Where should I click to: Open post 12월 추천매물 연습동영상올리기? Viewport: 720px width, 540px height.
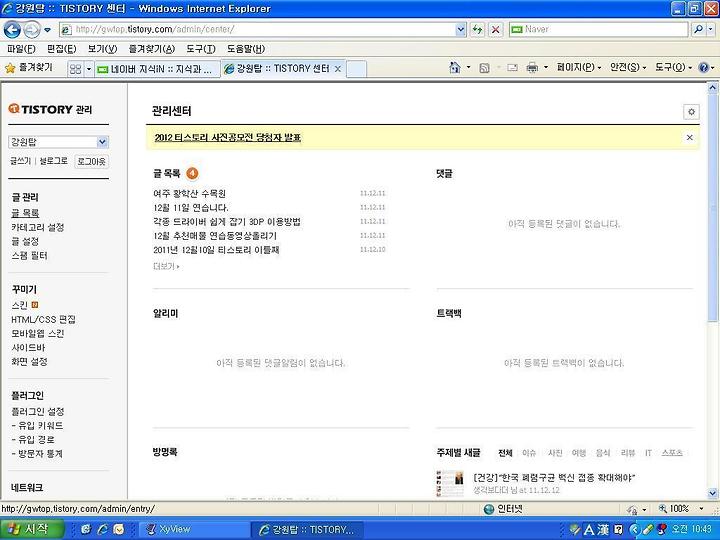coord(215,236)
